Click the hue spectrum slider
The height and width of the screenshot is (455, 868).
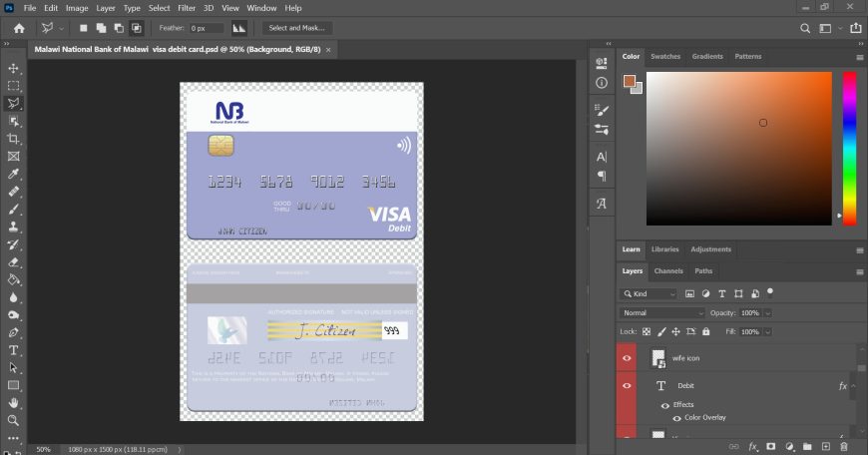849,149
